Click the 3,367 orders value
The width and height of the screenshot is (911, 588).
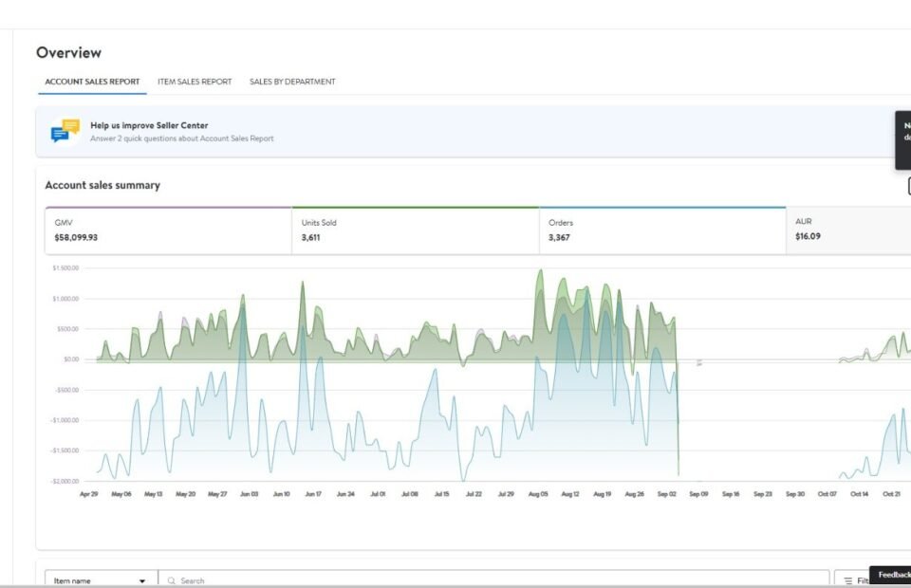point(559,237)
